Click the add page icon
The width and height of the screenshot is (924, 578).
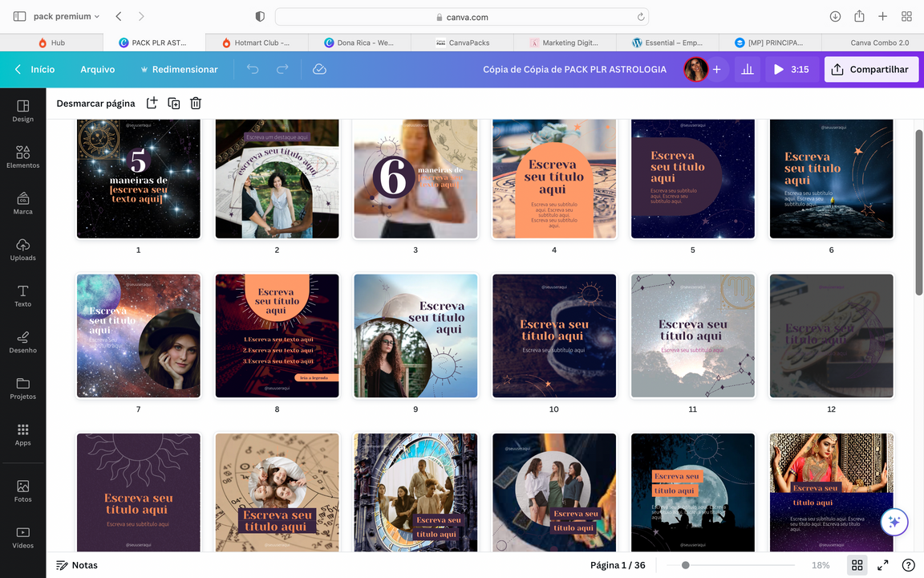click(152, 103)
